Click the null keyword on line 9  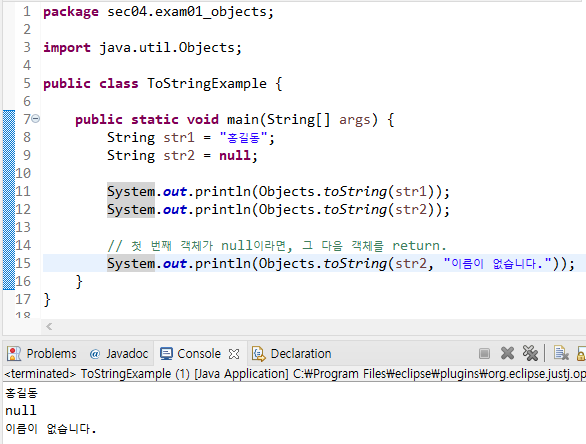click(234, 155)
